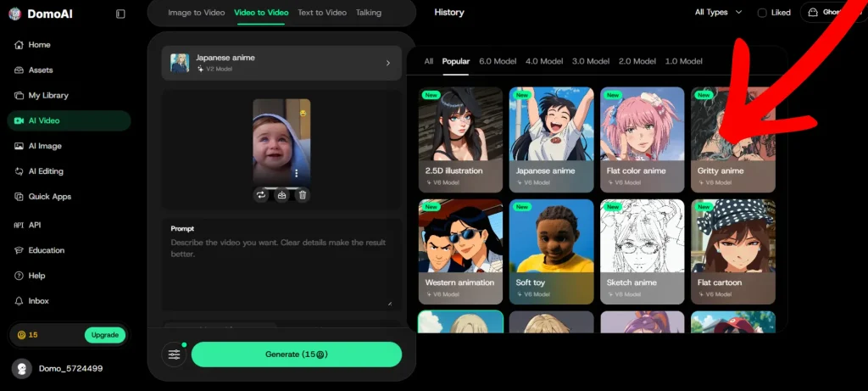Viewport: 868px width, 391px height.
Task: Click the credits coin showing 15
Action: pos(22,335)
